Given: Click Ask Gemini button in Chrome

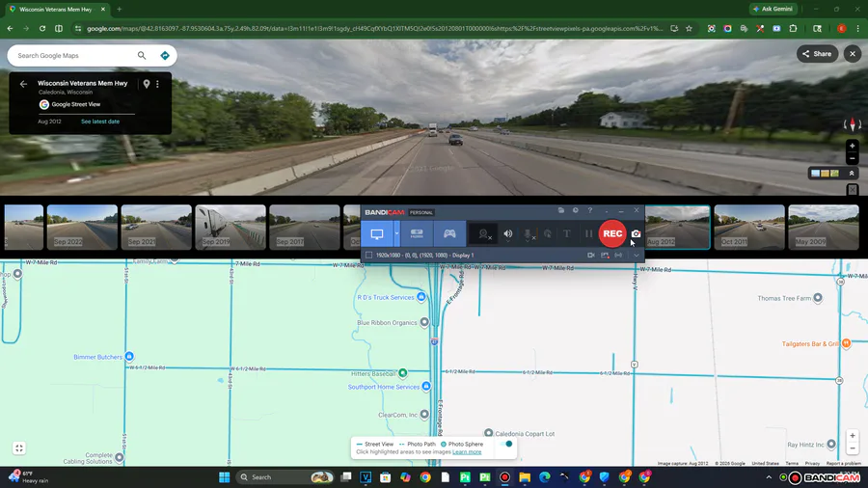Looking at the screenshot, I should coord(773,9).
